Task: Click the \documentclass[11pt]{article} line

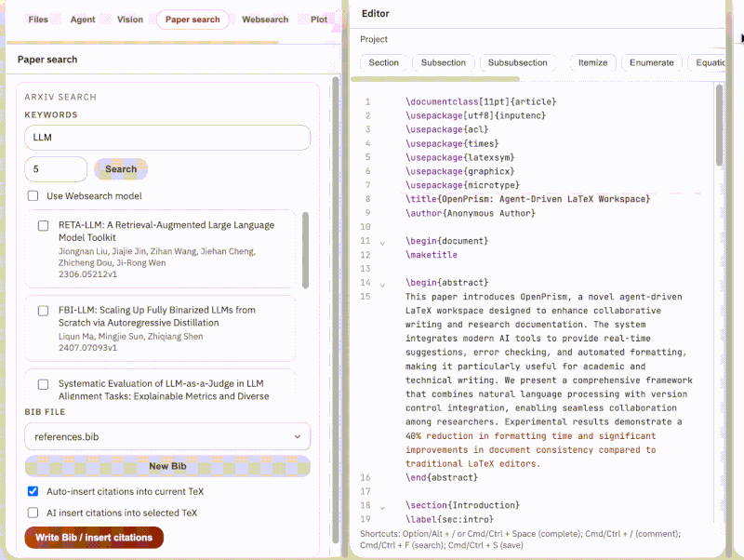Action: 481,101
